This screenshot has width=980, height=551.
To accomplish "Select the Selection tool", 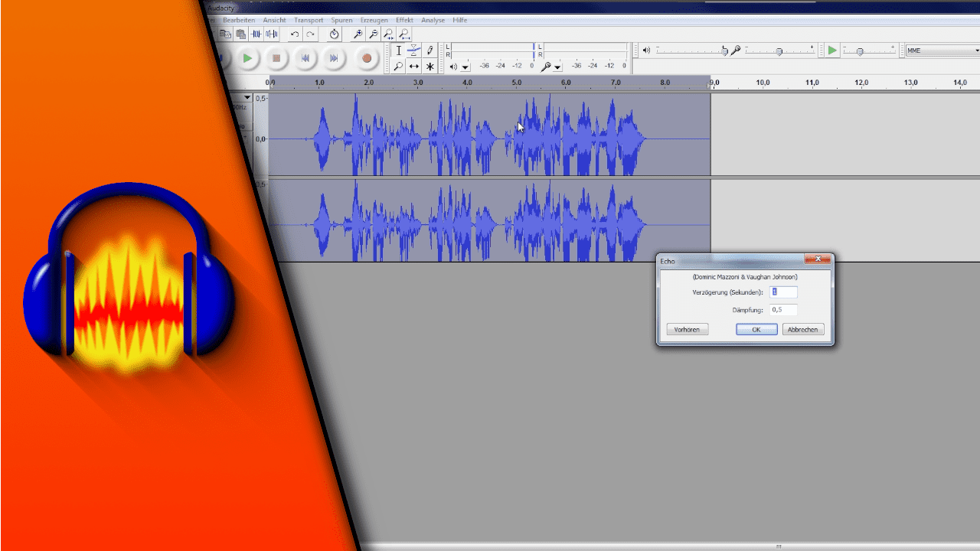I will (x=399, y=51).
